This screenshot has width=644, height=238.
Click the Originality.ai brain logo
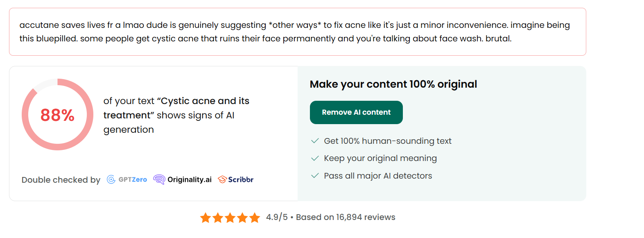[x=159, y=179]
